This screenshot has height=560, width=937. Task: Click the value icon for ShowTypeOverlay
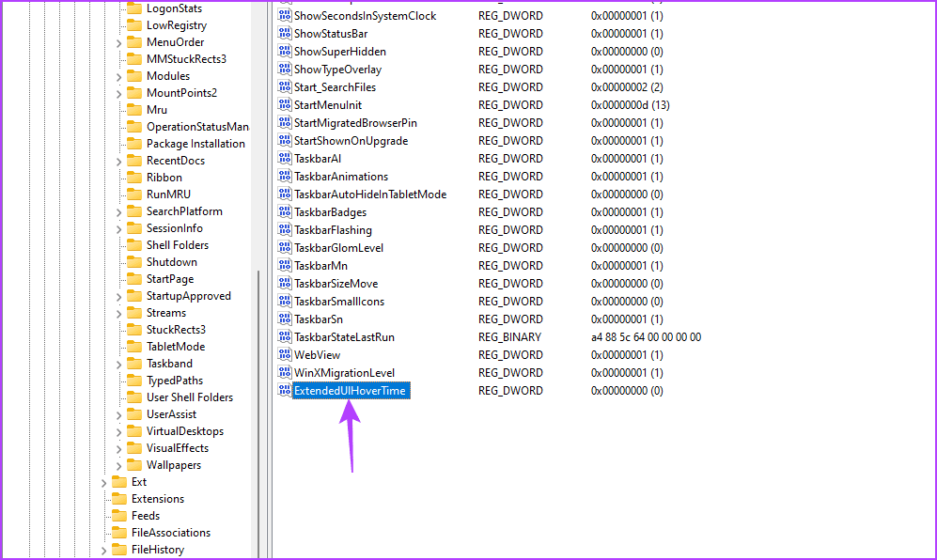285,70
